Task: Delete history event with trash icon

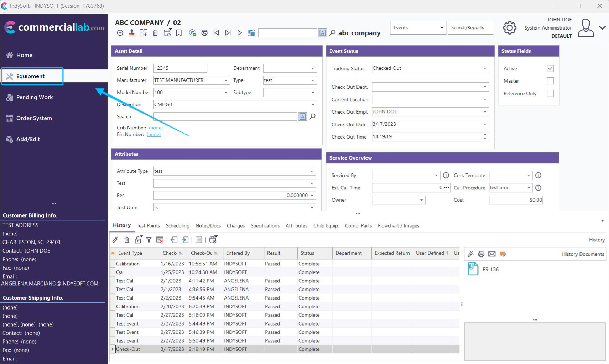Action: point(127,240)
